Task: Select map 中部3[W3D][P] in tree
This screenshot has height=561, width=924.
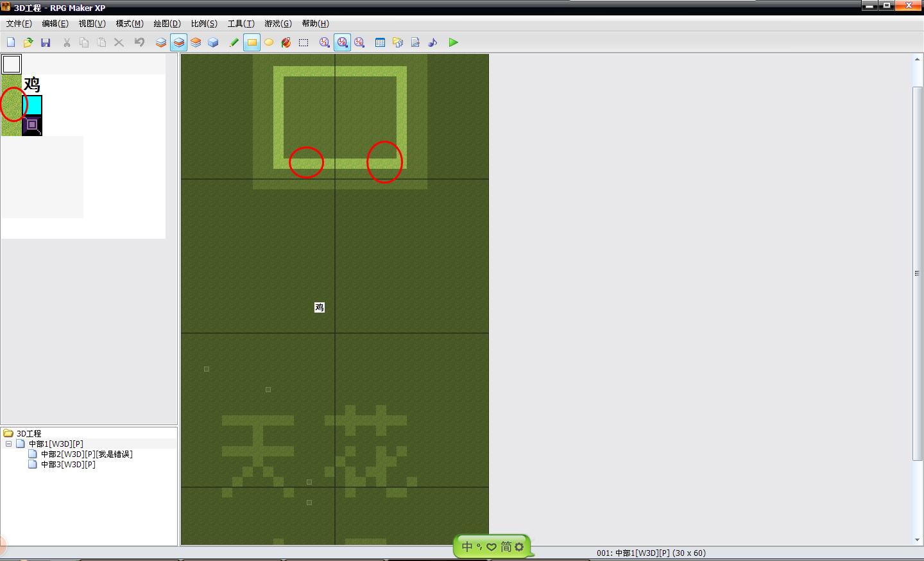Action: coord(68,464)
